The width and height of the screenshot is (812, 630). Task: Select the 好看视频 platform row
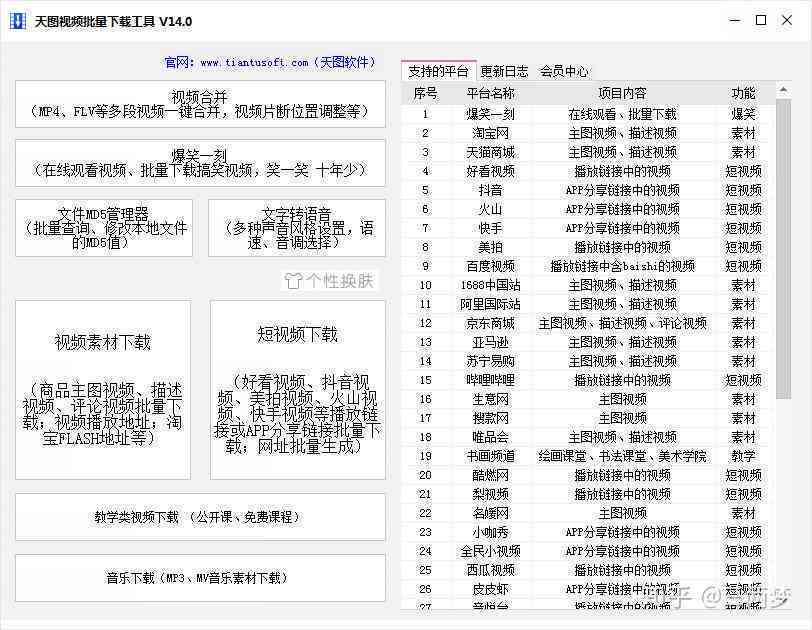coord(588,171)
